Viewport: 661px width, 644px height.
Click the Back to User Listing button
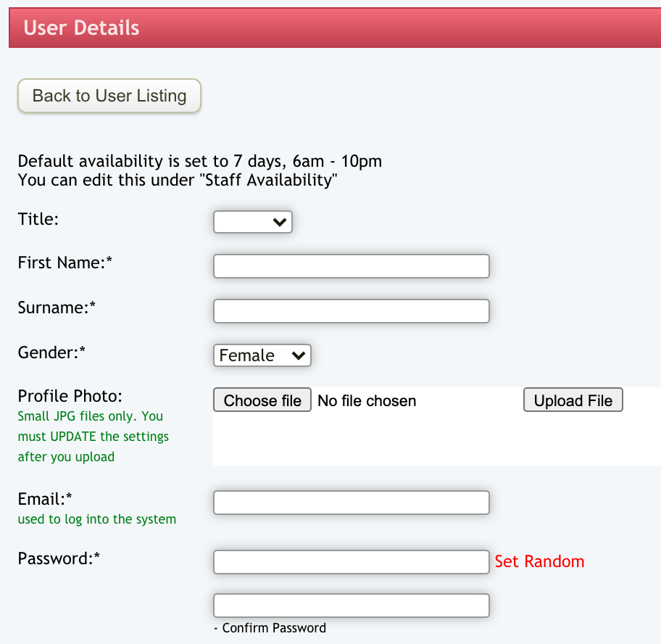point(109,96)
